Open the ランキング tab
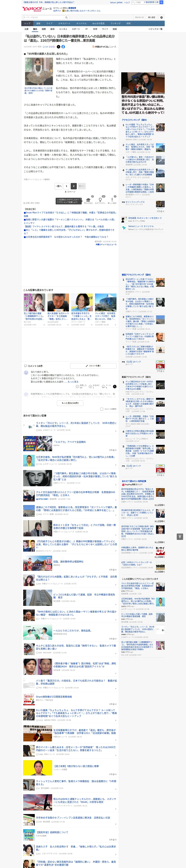 tap(115, 24)
